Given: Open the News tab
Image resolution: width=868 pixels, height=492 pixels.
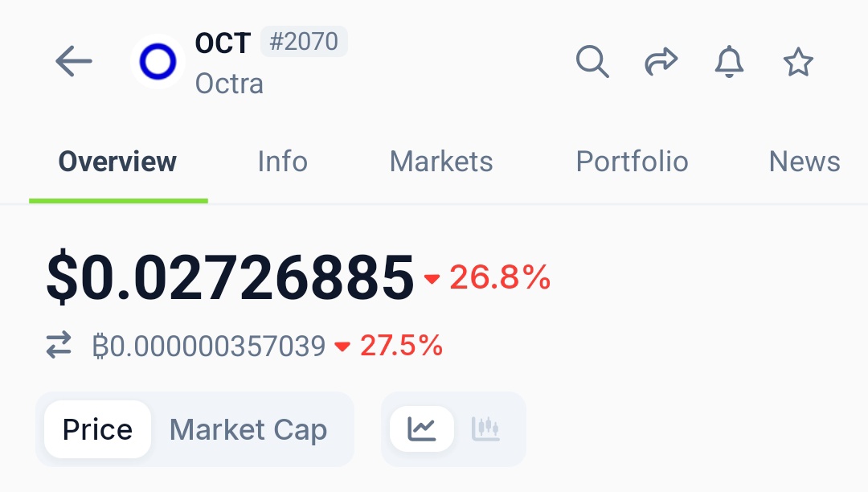Looking at the screenshot, I should [804, 162].
